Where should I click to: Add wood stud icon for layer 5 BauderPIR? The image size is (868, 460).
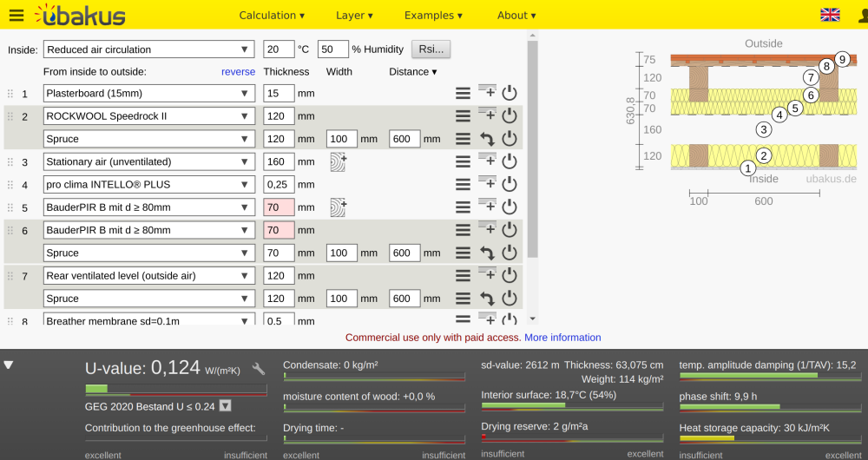tap(338, 207)
